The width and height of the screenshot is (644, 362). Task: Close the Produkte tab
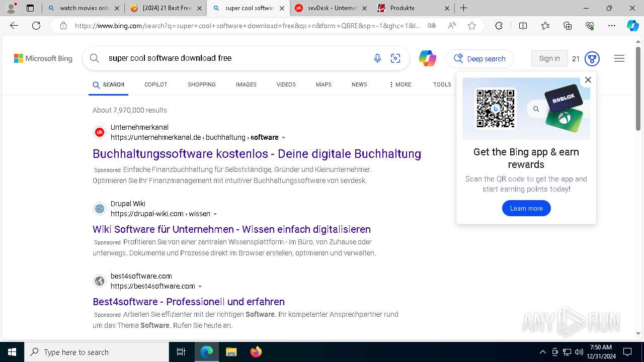click(x=447, y=8)
